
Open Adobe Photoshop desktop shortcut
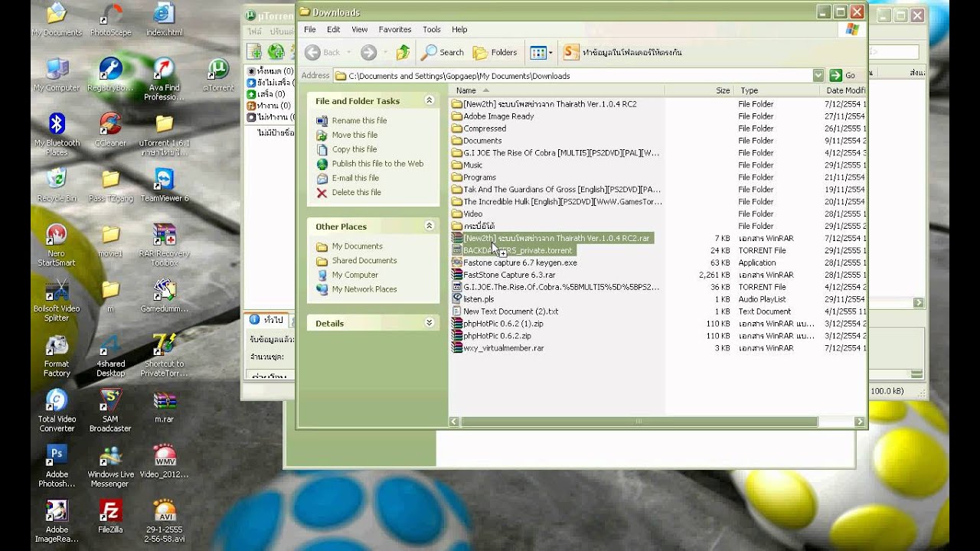coord(57,465)
